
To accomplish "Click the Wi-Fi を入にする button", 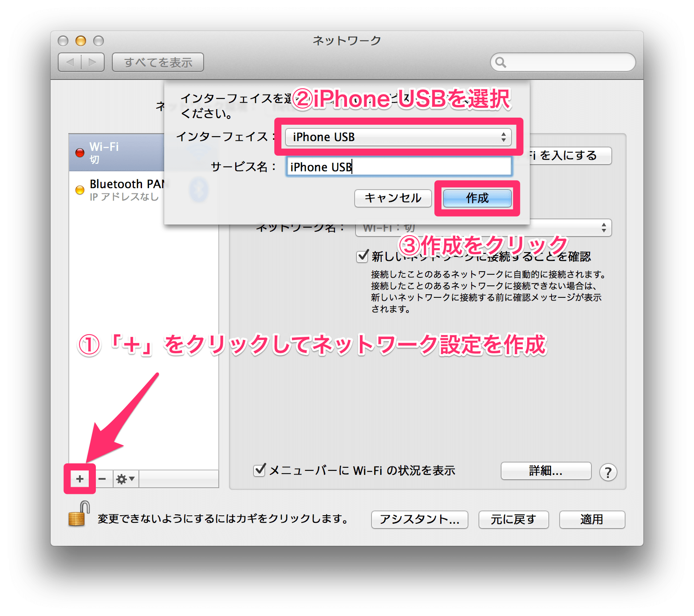I will tap(570, 156).
